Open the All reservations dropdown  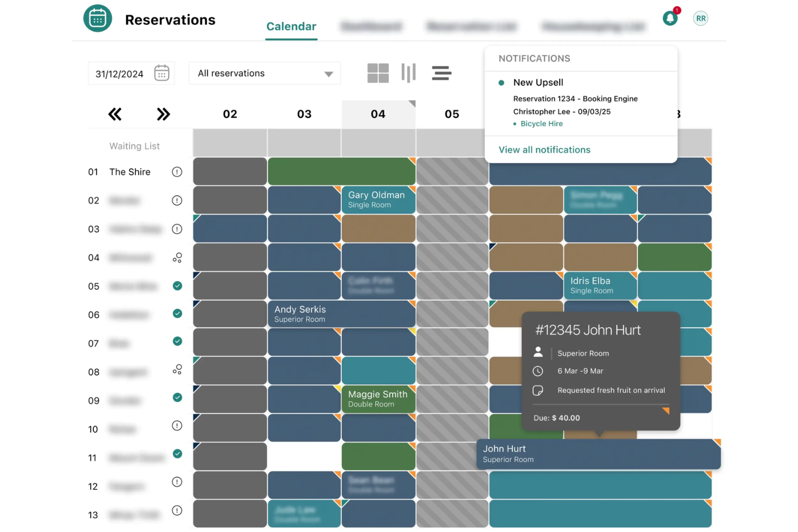[x=264, y=73]
